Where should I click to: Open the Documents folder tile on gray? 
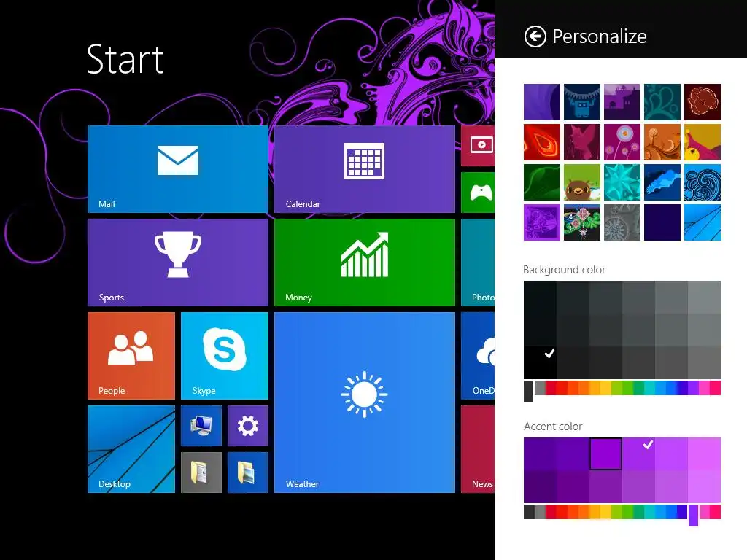coord(201,472)
